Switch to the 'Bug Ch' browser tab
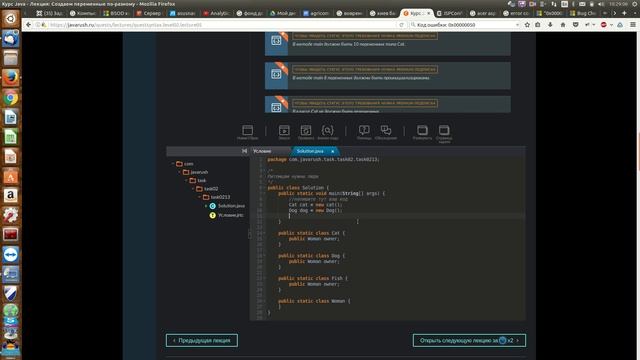 pyautogui.click(x=583, y=13)
